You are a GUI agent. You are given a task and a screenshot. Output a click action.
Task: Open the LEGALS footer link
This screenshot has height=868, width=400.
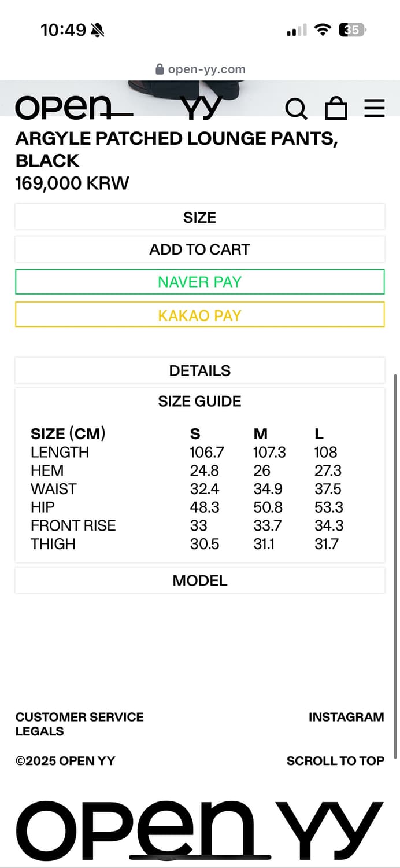tap(40, 731)
